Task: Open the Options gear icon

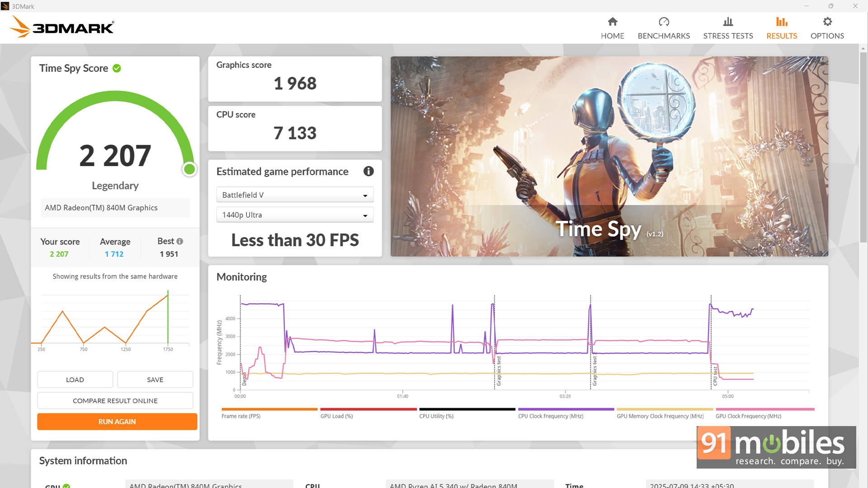Action: tap(827, 22)
